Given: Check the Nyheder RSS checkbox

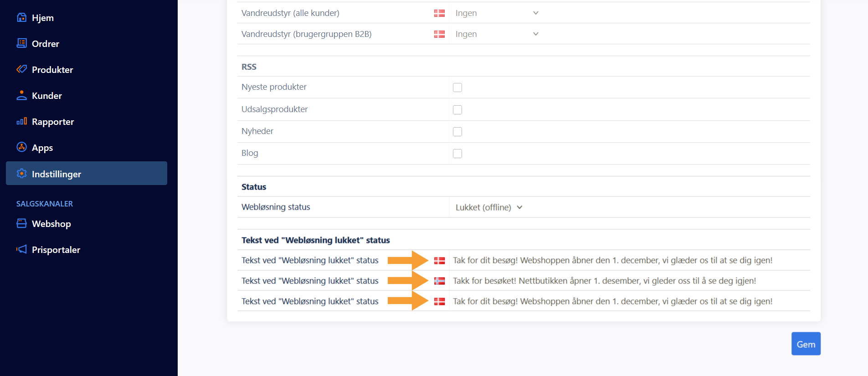Looking at the screenshot, I should pyautogui.click(x=457, y=132).
